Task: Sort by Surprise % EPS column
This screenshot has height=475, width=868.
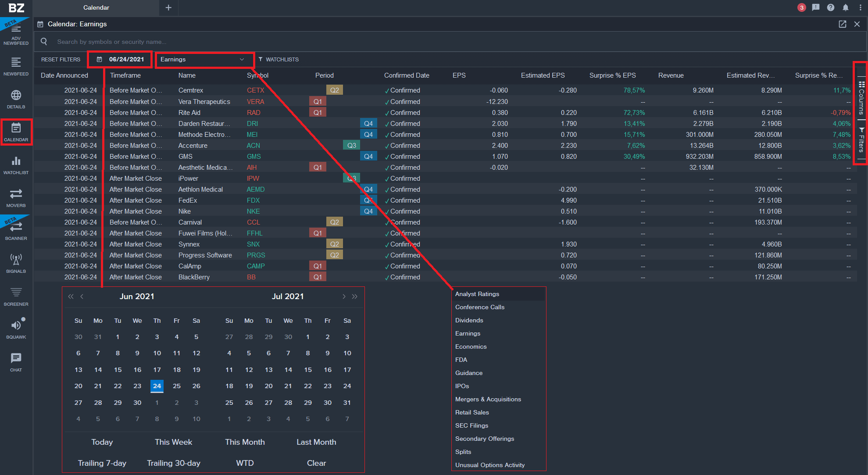Action: [x=613, y=75]
